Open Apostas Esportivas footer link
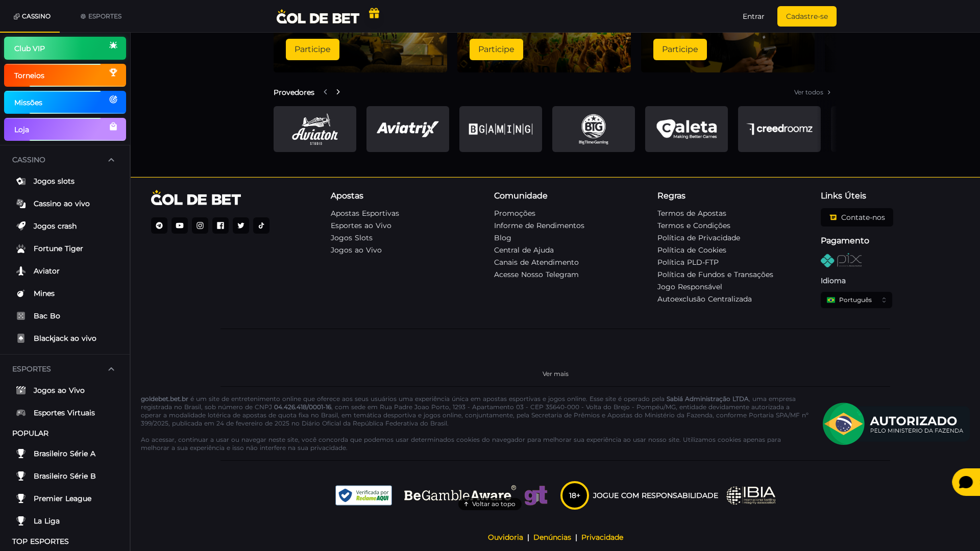Image resolution: width=980 pixels, height=551 pixels. pos(365,213)
